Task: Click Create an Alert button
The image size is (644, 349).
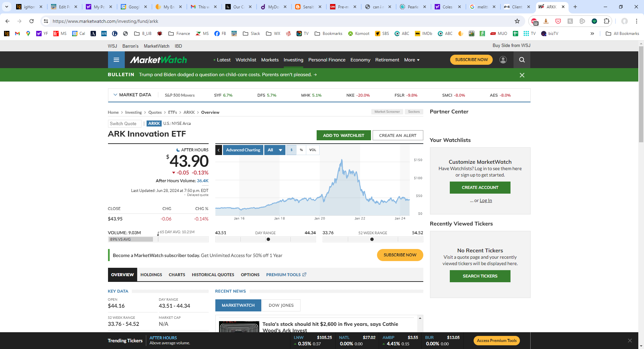Action: [398, 136]
